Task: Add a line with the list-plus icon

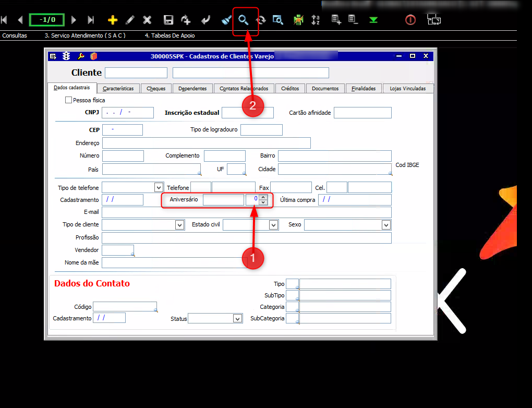Action: 336,20
